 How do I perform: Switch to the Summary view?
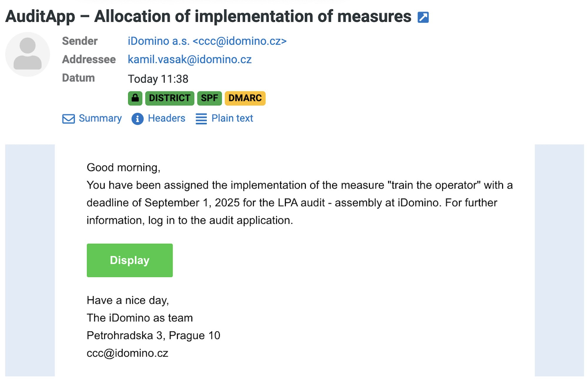pyautogui.click(x=100, y=118)
